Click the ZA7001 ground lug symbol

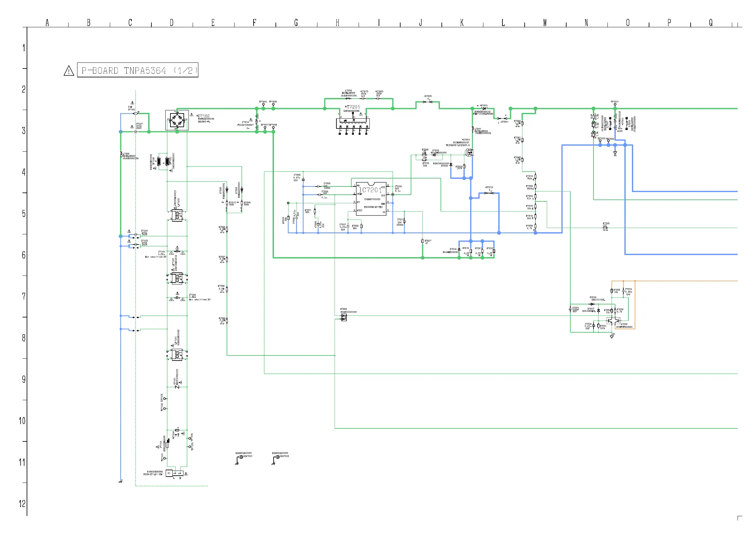(x=241, y=457)
